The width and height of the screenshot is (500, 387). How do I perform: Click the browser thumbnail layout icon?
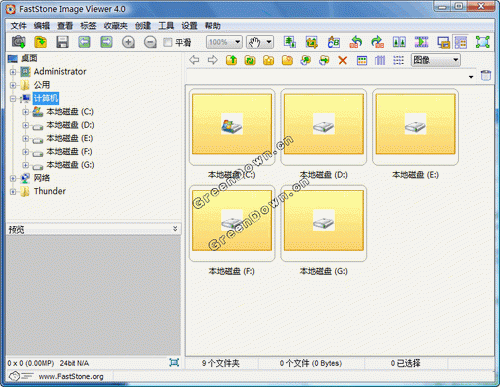[x=461, y=42]
